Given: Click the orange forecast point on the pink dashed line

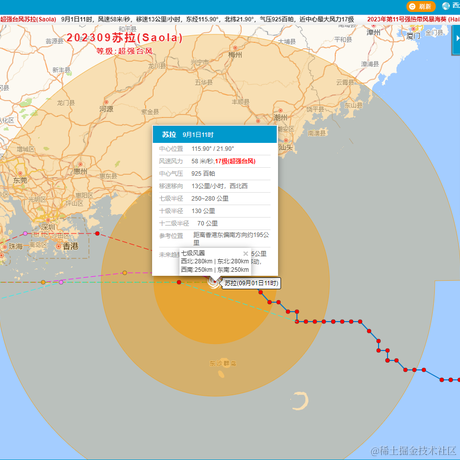Looking at the screenshot, I should pyautogui.click(x=124, y=273).
